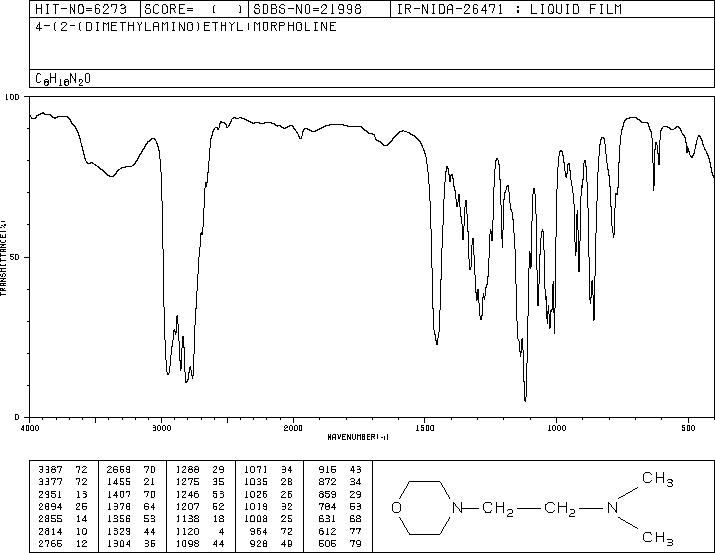Viewport: 715px width, 553px height.
Task: Select peak value 1304 in table
Action: (119, 544)
